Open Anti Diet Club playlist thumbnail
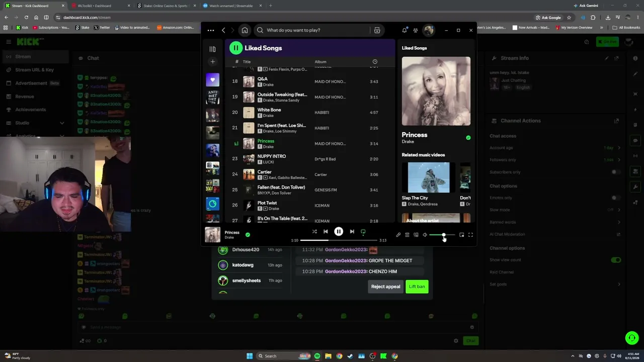This screenshot has width=644, height=362. [x=212, y=97]
